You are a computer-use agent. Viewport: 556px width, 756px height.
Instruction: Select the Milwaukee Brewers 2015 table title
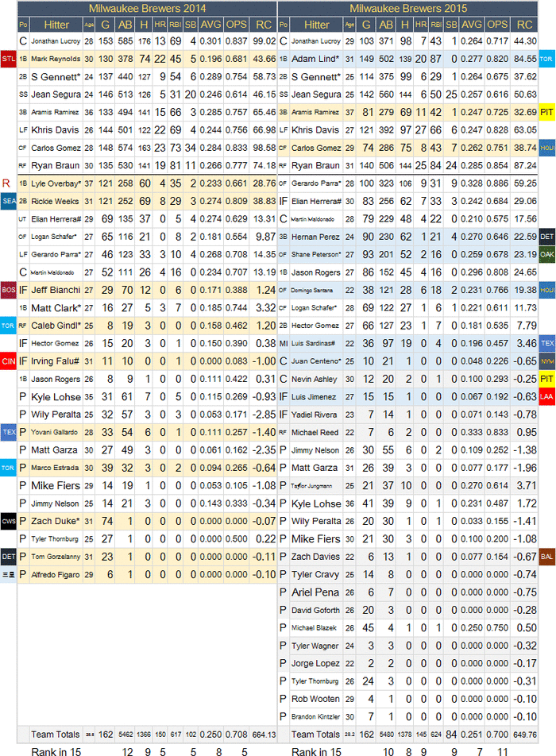point(408,9)
